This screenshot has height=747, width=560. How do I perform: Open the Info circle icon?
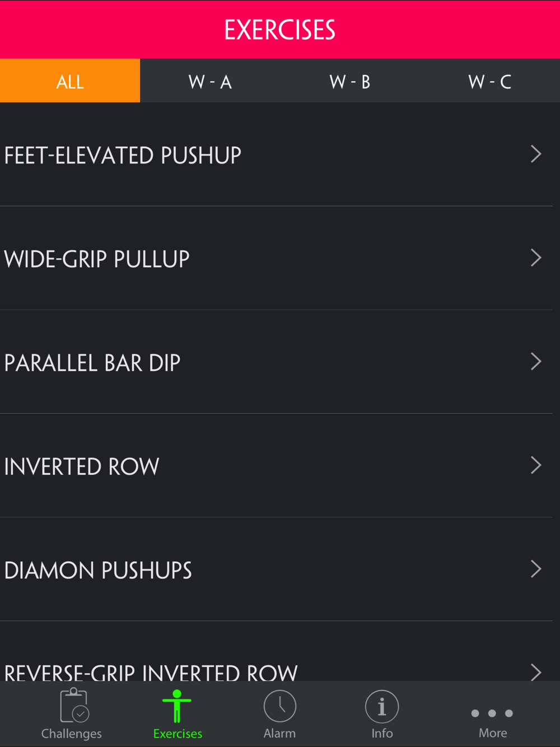382,706
